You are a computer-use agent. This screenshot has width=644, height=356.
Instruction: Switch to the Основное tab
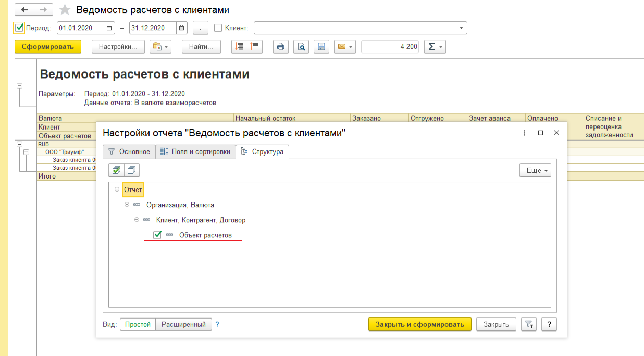click(x=129, y=151)
